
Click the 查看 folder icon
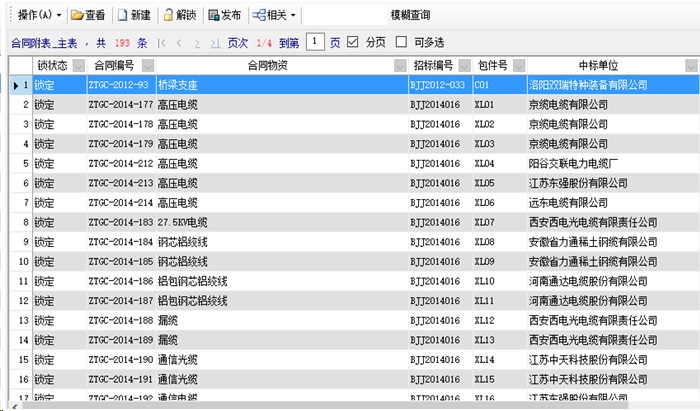click(78, 15)
